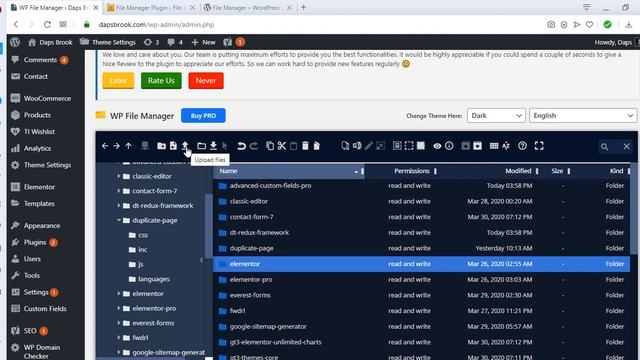
Task: Reload the page with browser refresh icon
Action: 47,24
